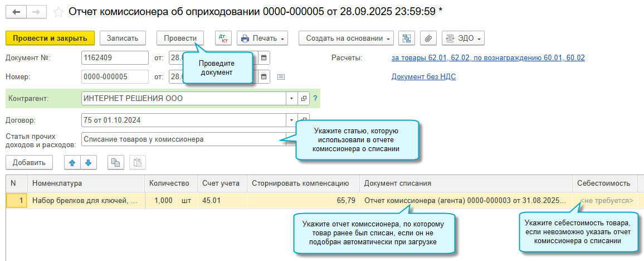Open calendar picker for Номер date

tap(265, 76)
